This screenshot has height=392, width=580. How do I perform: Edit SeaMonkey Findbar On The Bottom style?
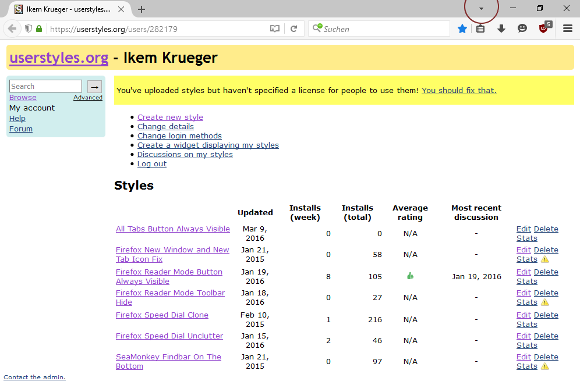tap(524, 357)
